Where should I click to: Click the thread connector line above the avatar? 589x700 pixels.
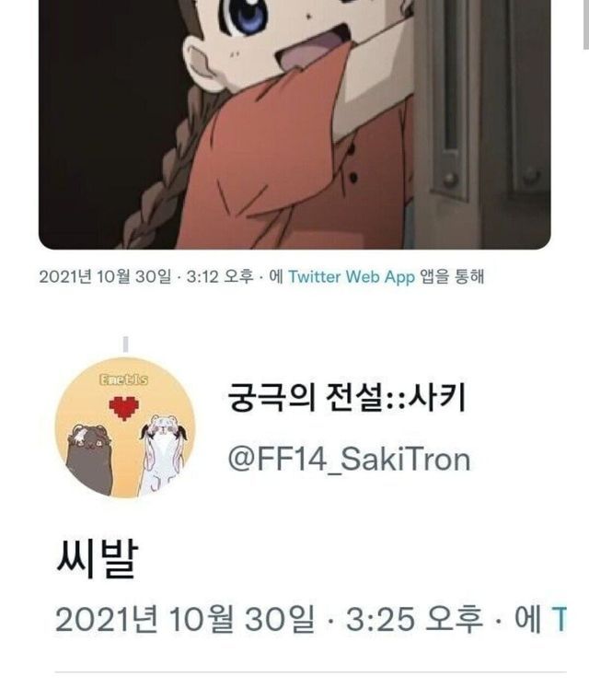click(126, 344)
